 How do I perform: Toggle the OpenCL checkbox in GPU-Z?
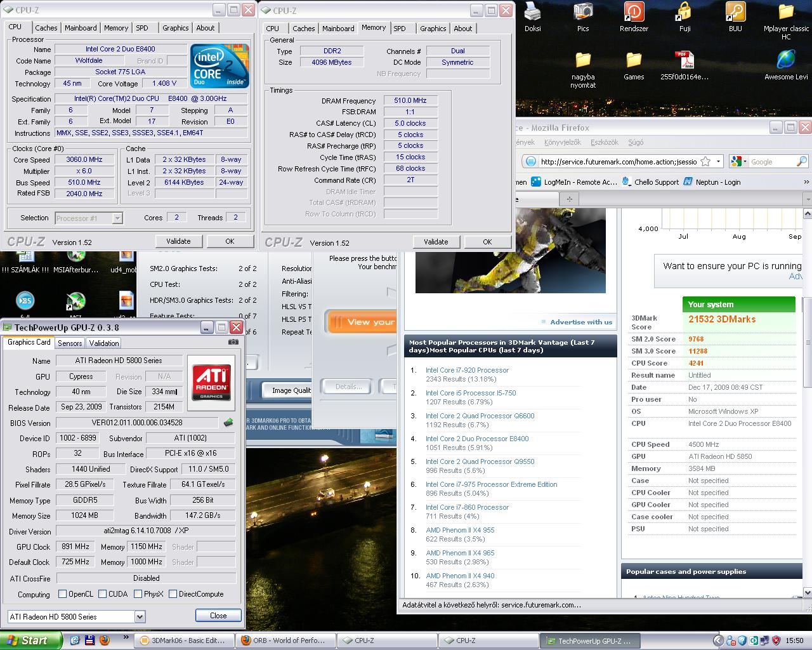coord(62,594)
